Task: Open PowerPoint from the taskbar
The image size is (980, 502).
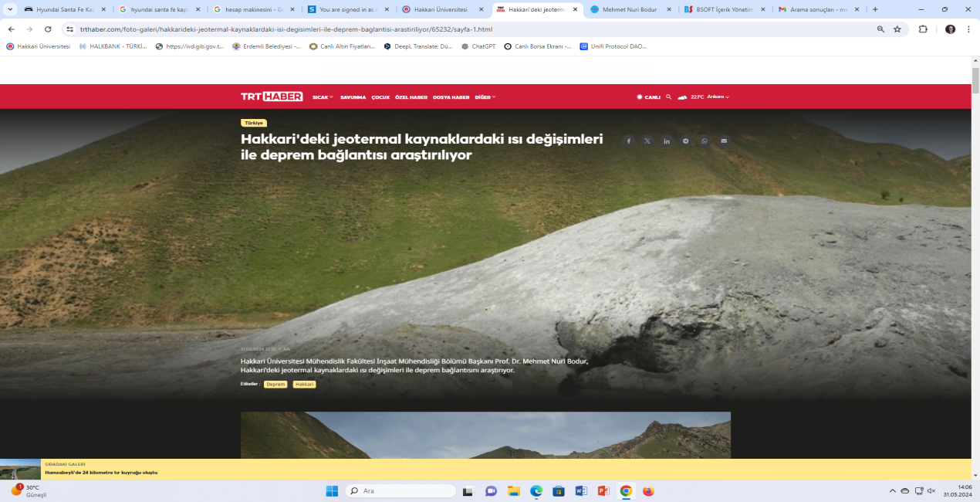Action: tap(603, 491)
